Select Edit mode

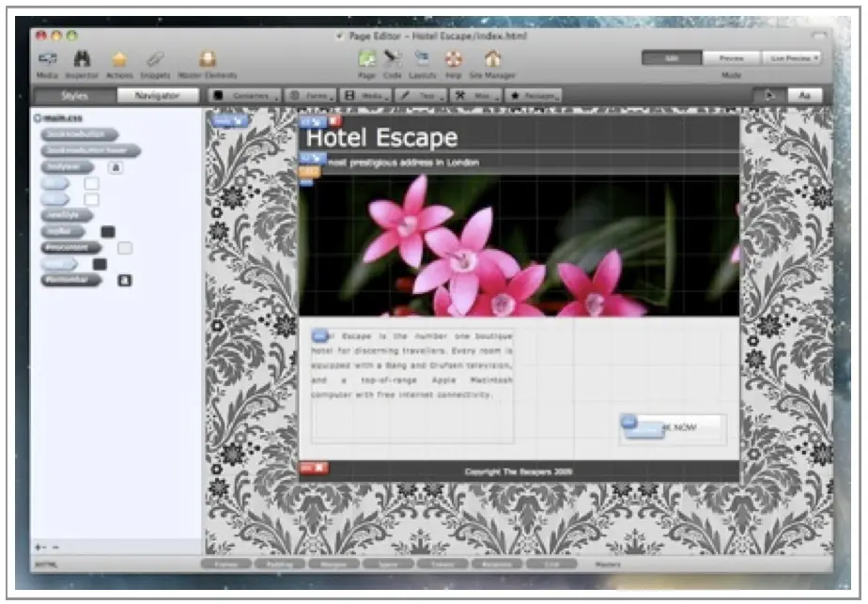(x=672, y=58)
